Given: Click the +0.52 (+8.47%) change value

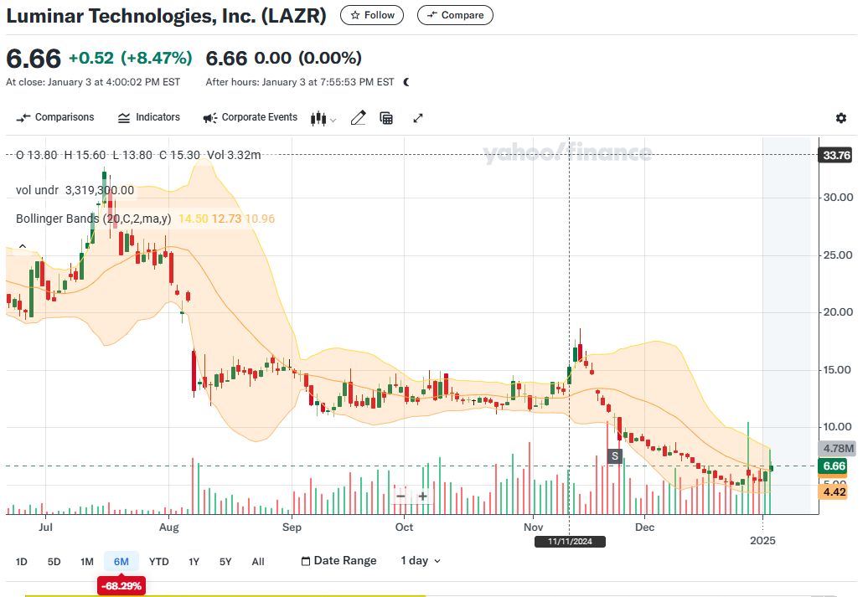Looking at the screenshot, I should point(130,58).
